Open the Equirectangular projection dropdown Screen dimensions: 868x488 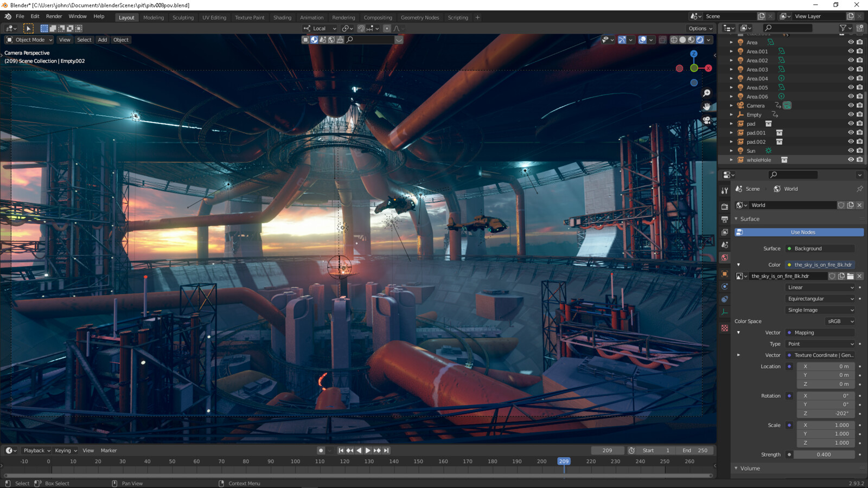point(820,299)
